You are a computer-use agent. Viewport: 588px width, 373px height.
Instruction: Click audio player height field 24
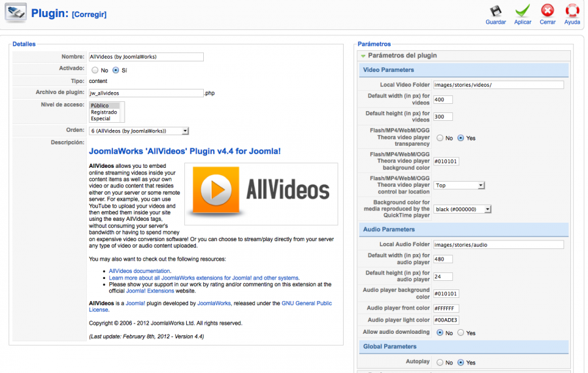click(443, 276)
